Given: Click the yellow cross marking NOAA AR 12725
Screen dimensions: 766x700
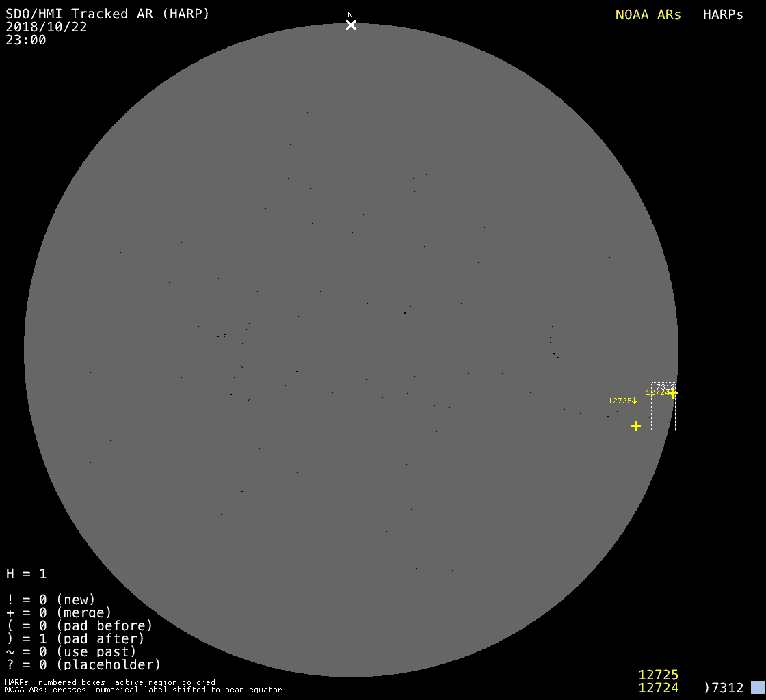Looking at the screenshot, I should click(x=635, y=427).
